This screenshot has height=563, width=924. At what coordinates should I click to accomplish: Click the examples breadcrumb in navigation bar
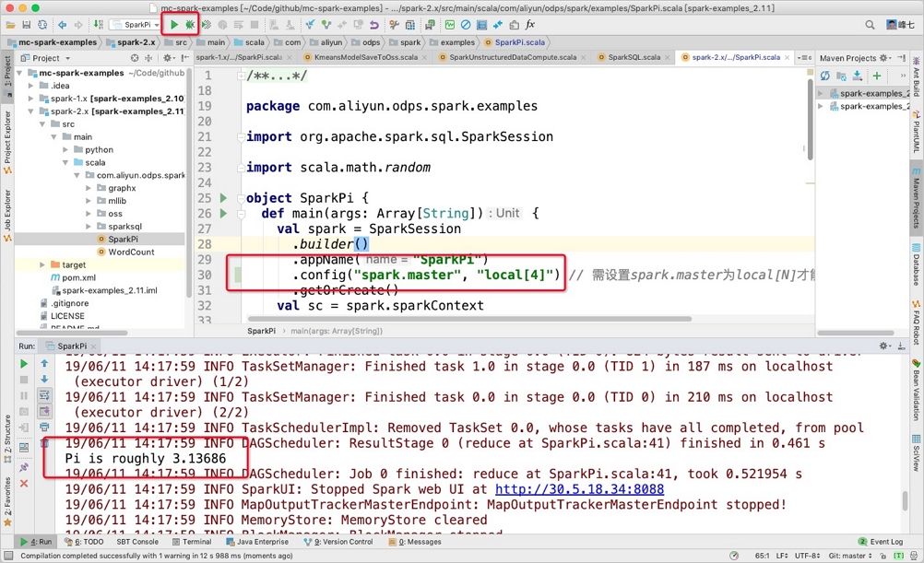[452, 42]
